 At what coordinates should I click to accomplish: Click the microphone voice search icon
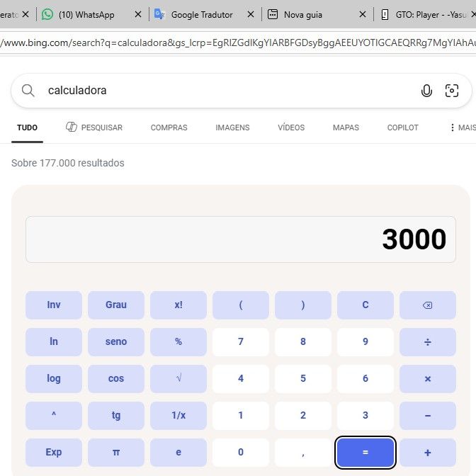tap(426, 91)
